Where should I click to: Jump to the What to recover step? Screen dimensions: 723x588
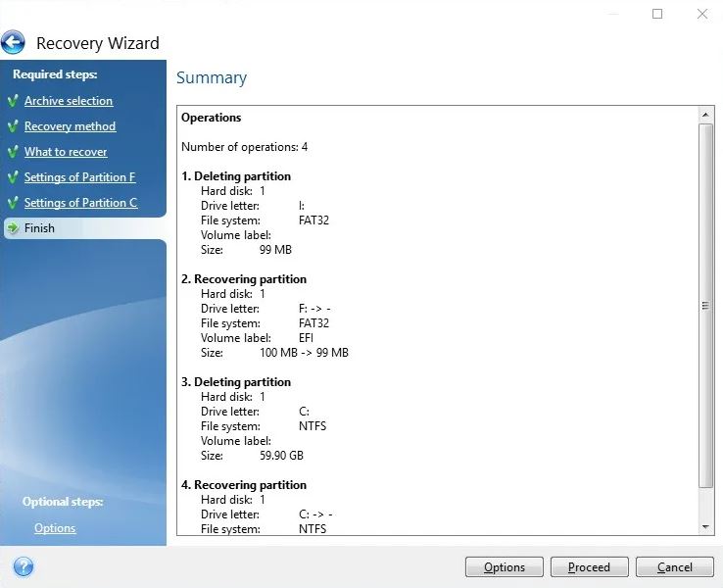pos(66,152)
